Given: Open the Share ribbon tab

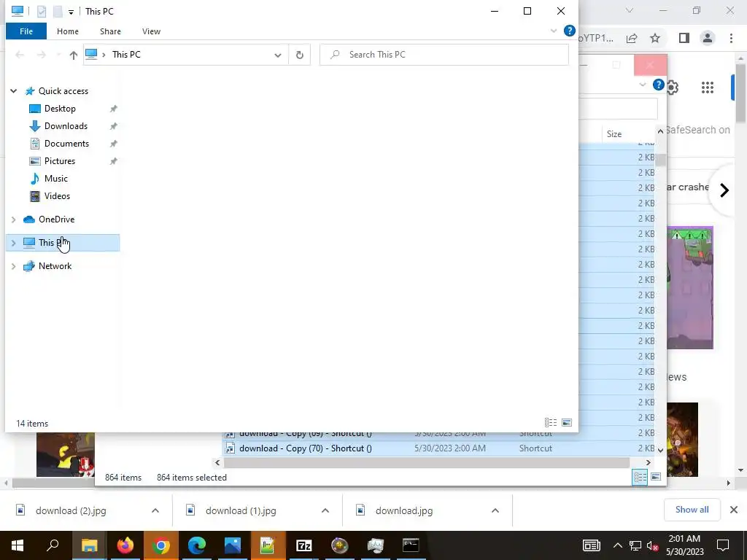Looking at the screenshot, I should click(110, 31).
